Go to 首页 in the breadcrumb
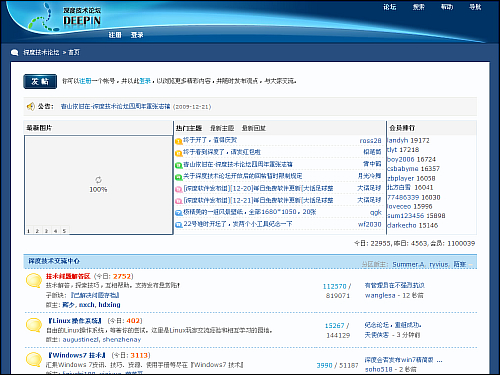Image resolution: width=500 pixels, height=375 pixels. [74, 52]
